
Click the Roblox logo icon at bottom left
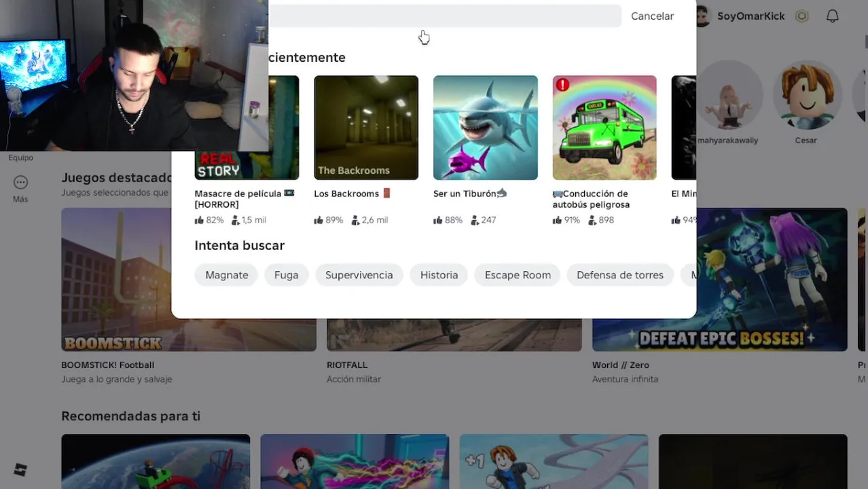click(x=20, y=469)
